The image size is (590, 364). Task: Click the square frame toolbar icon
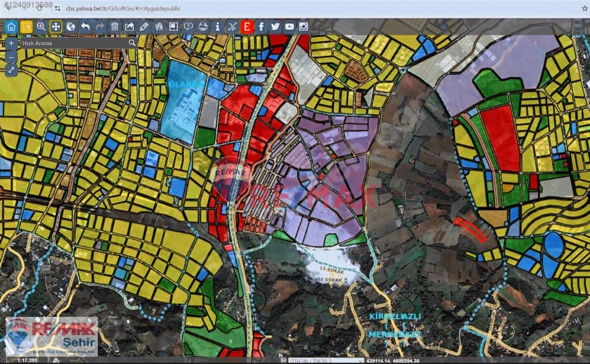(174, 27)
